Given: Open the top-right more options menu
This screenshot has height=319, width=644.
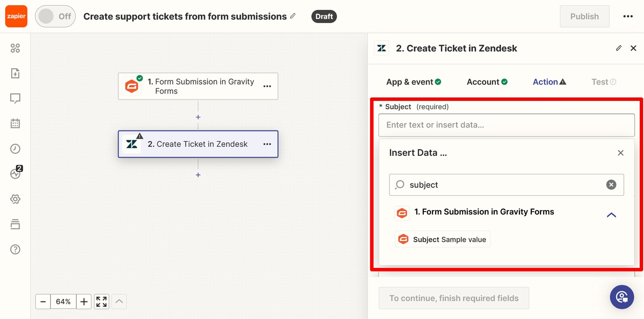Looking at the screenshot, I should pos(628,16).
